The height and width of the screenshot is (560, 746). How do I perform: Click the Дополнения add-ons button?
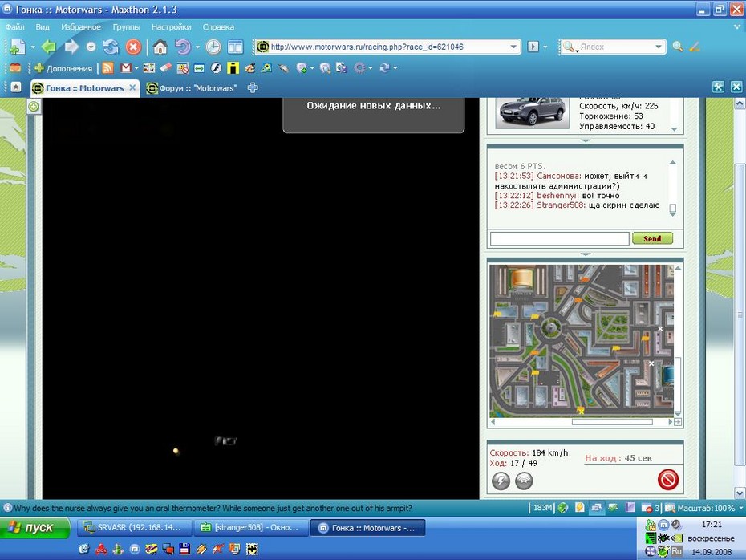click(63, 68)
